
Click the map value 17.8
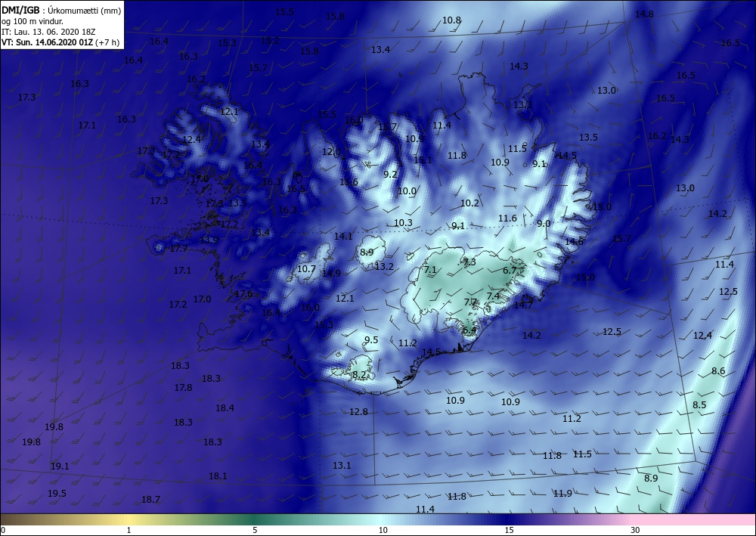tap(183, 388)
